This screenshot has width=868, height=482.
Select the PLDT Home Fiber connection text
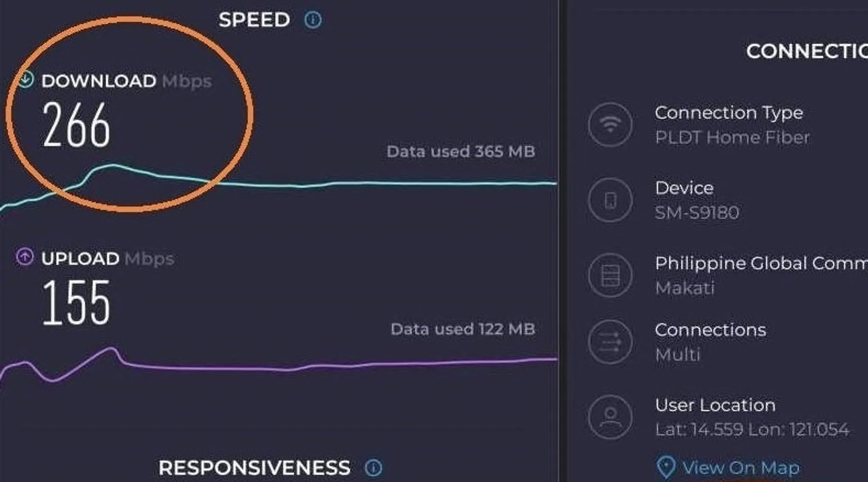click(732, 138)
